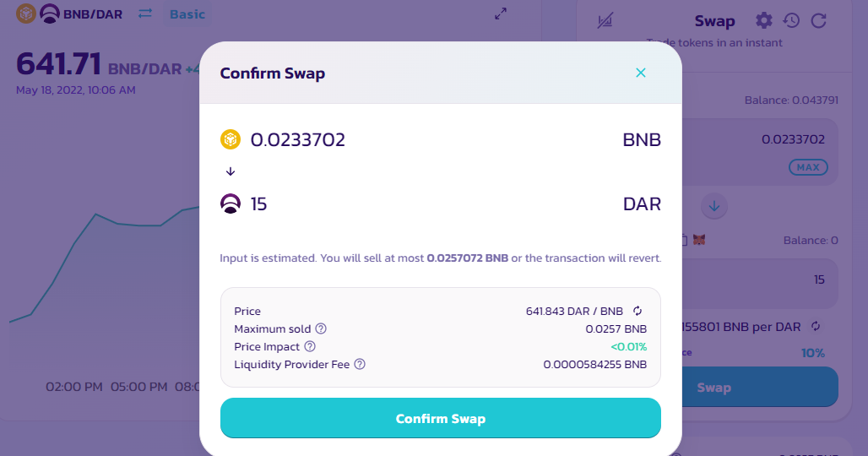868x456 pixels.
Task: Show help for Maximum sold
Action: coord(321,328)
